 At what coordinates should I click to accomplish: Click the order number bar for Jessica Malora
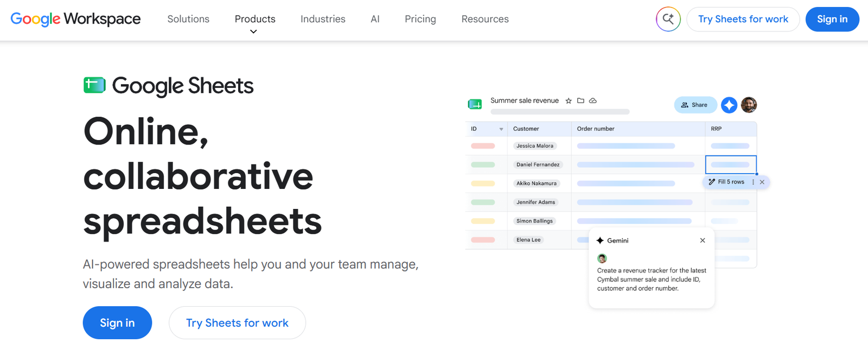626,146
